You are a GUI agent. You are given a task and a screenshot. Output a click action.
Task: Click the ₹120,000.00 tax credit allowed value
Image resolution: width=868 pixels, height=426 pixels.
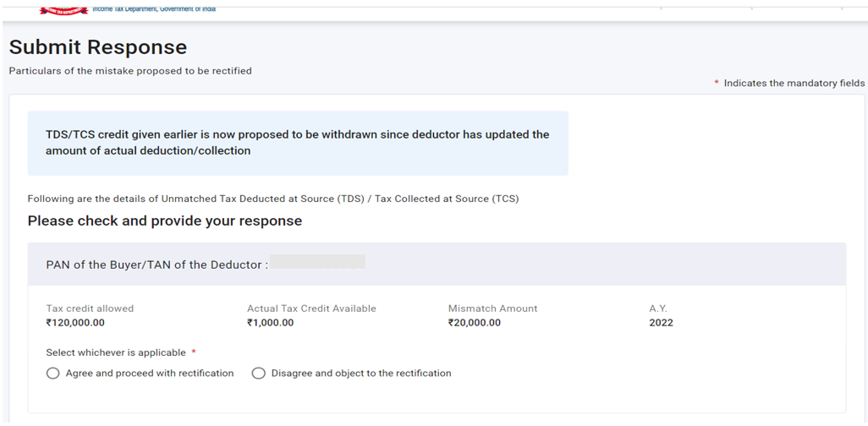(75, 323)
